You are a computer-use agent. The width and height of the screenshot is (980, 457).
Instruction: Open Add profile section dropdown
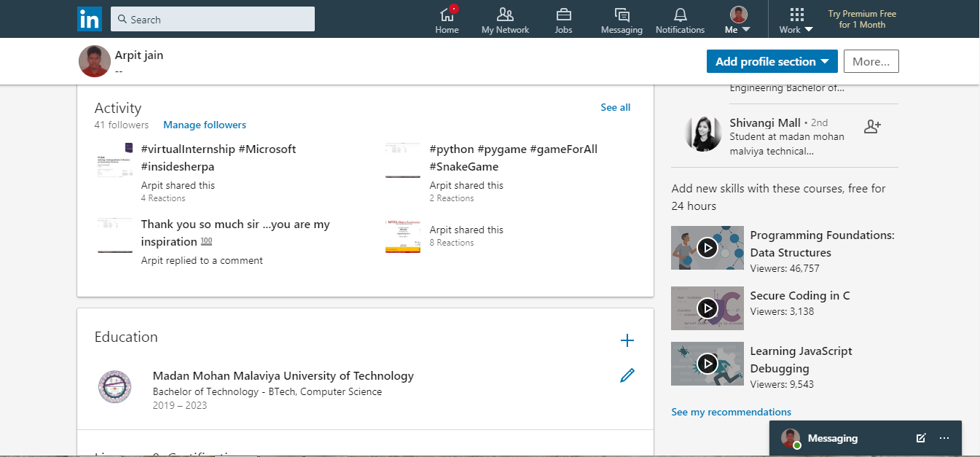point(772,61)
